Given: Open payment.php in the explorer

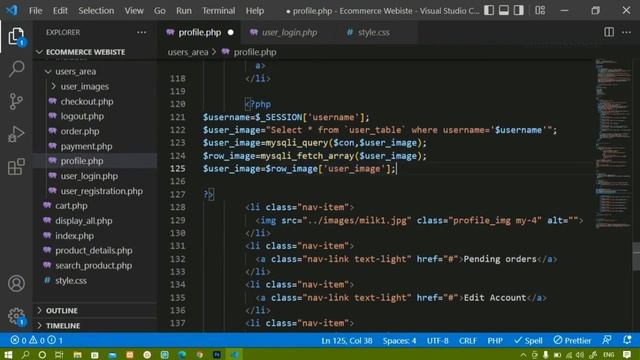Looking at the screenshot, I should 86,146.
